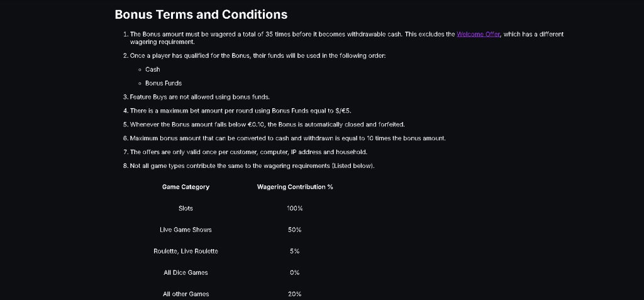Screen dimensions: 644x300
Task: Click the 5% contribution value
Action: point(295,251)
